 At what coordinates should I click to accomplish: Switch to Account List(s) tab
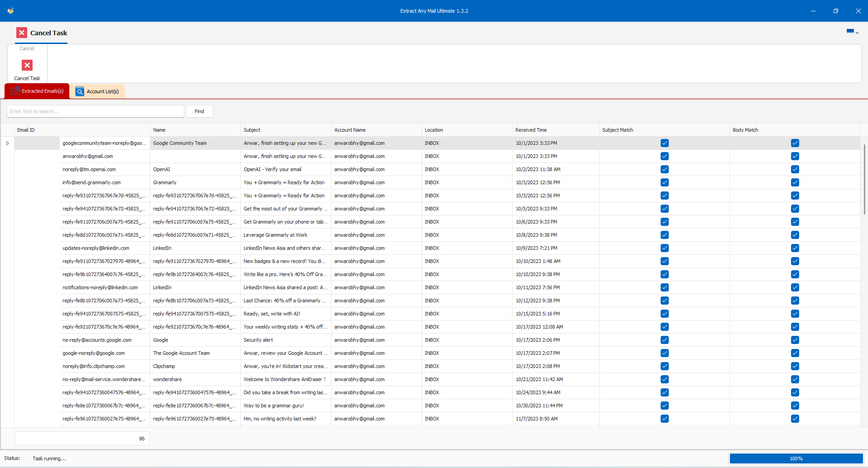[97, 91]
